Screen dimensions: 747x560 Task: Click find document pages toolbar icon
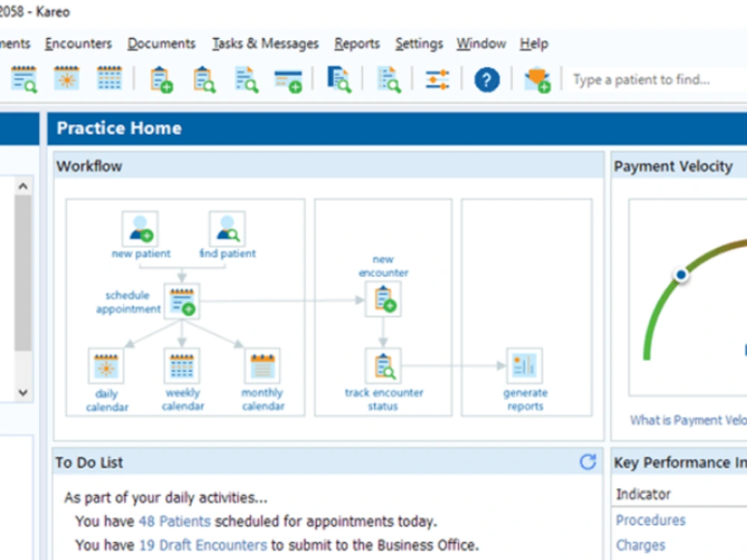coord(338,79)
